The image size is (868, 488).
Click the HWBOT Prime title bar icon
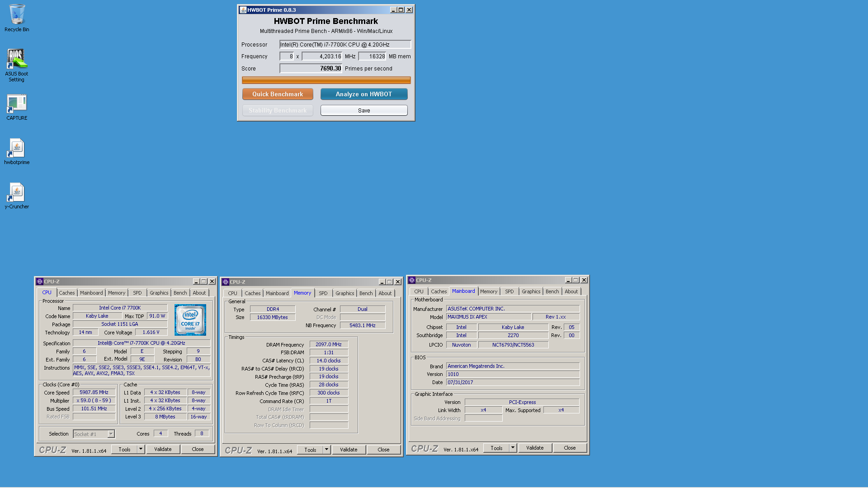click(243, 10)
